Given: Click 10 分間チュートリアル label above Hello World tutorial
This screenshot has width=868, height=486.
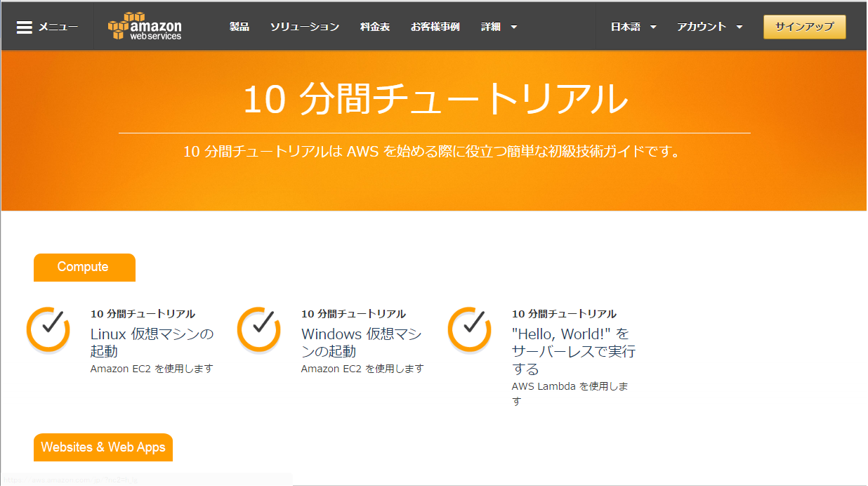Looking at the screenshot, I should [565, 314].
